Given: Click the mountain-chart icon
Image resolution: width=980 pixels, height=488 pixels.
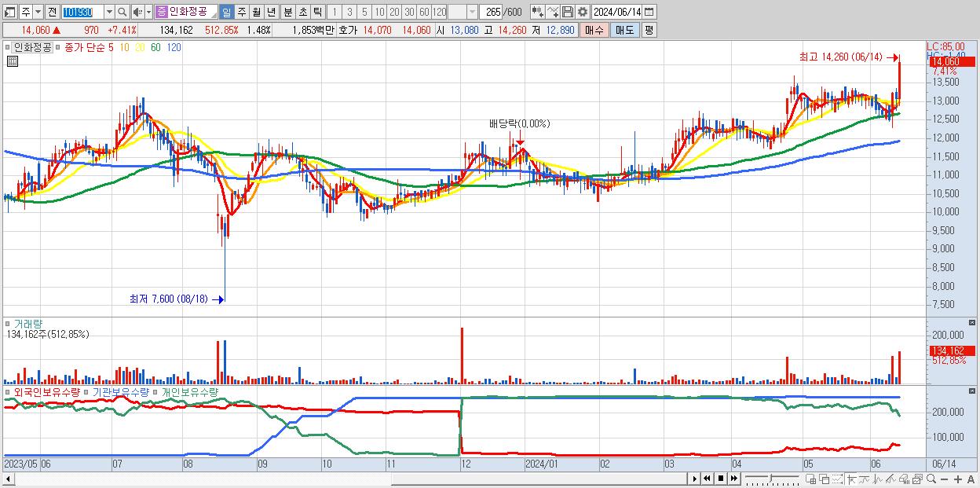Looking at the screenshot, I should (x=891, y=479).
